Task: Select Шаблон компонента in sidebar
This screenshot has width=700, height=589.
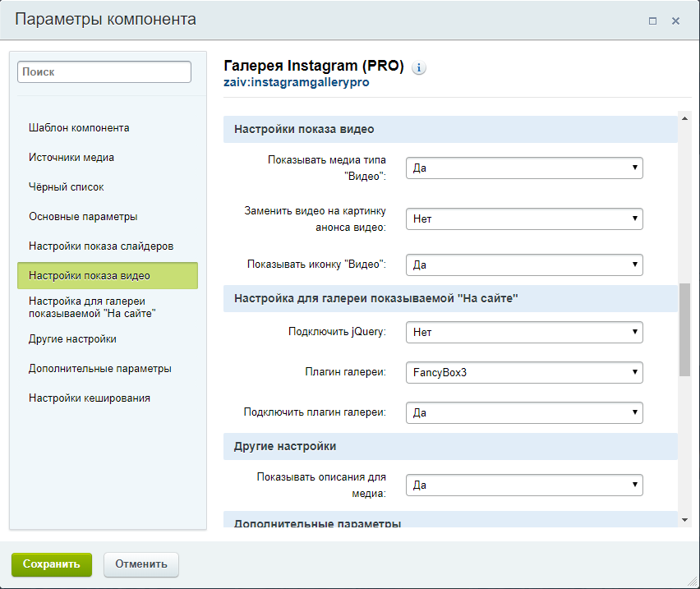Action: click(79, 128)
